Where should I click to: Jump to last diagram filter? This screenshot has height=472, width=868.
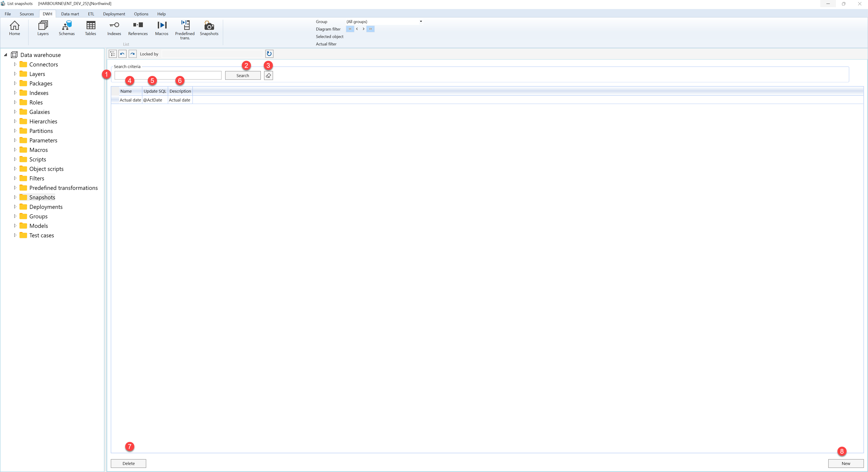[370, 29]
